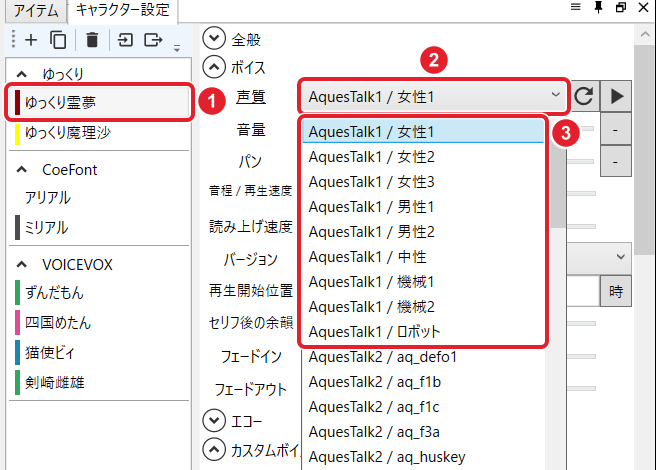Click the 時 unit button
The height and width of the screenshot is (470, 656).
(616, 291)
